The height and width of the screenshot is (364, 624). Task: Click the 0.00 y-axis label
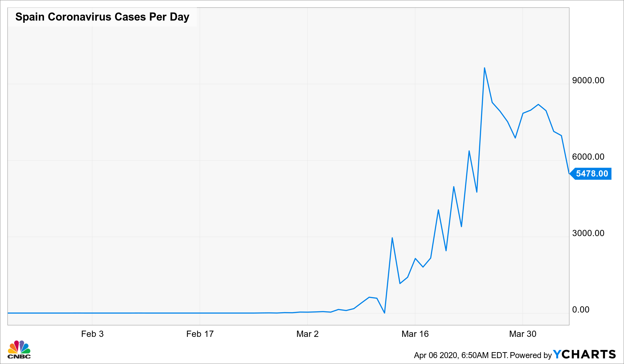coord(581,309)
